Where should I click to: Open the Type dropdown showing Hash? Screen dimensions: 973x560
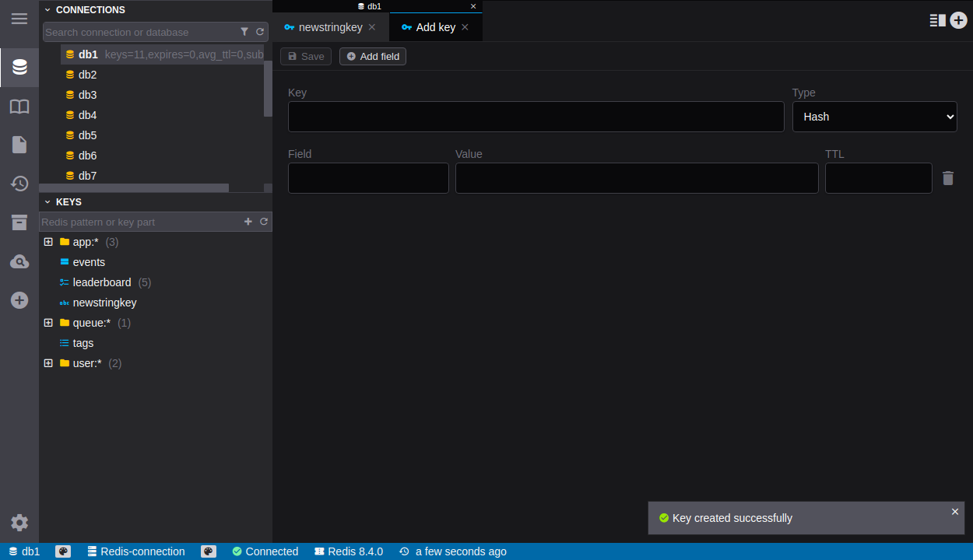[x=874, y=117]
